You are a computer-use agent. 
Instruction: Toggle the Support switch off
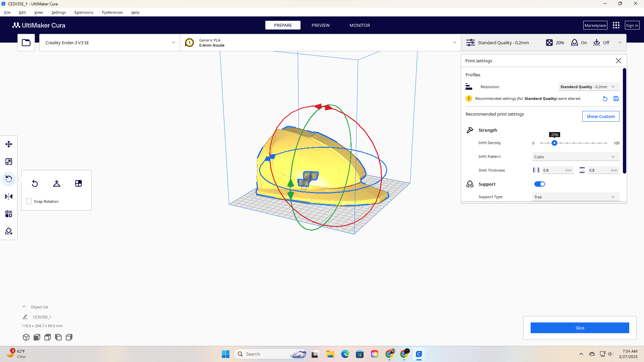coord(540,184)
